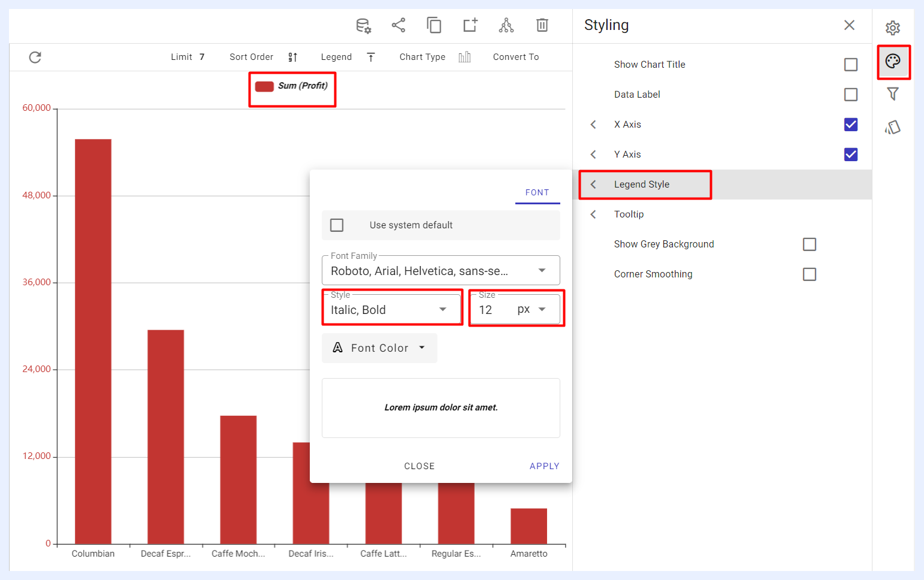Click APPLY to confirm font settings
The image size is (924, 580).
click(545, 466)
